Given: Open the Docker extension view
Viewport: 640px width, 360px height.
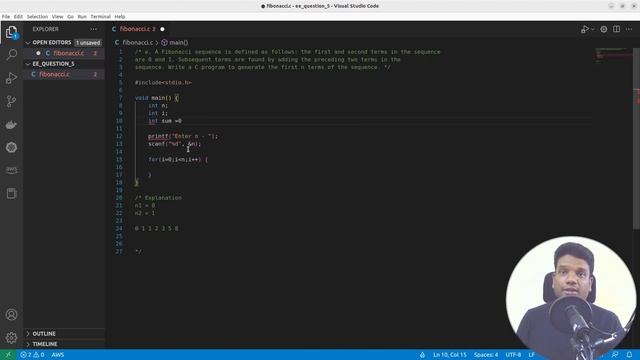Looking at the screenshot, I should (x=11, y=124).
